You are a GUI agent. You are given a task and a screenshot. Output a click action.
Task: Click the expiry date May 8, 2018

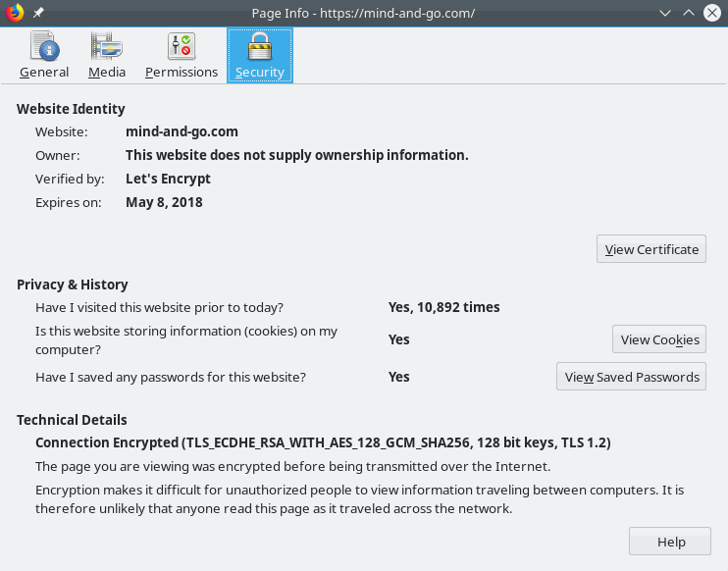pos(164,202)
